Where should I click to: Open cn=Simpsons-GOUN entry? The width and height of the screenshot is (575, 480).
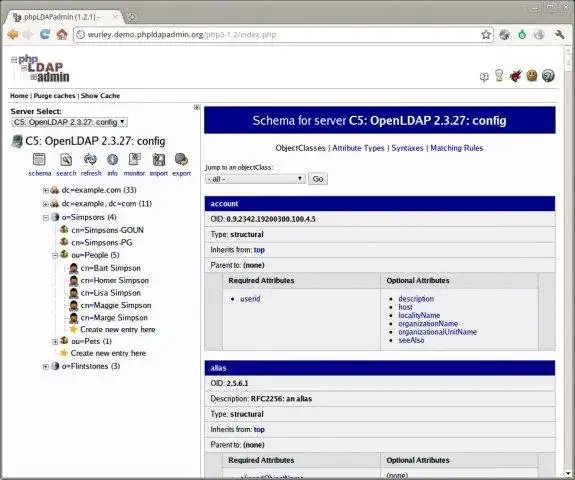coord(107,230)
